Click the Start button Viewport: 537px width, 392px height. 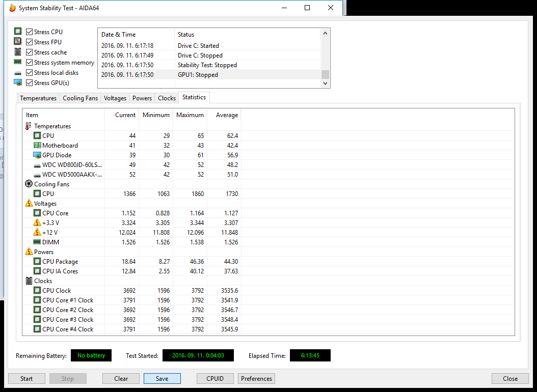[26, 379]
